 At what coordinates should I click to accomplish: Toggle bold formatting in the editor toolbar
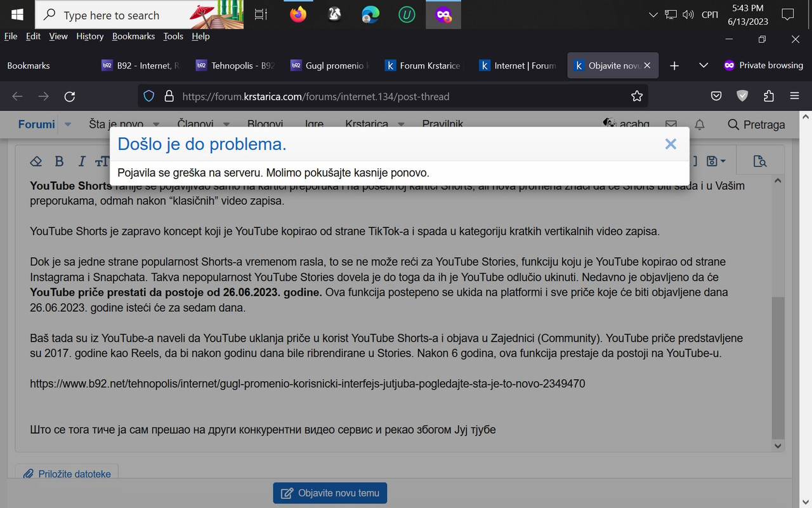[x=59, y=161]
